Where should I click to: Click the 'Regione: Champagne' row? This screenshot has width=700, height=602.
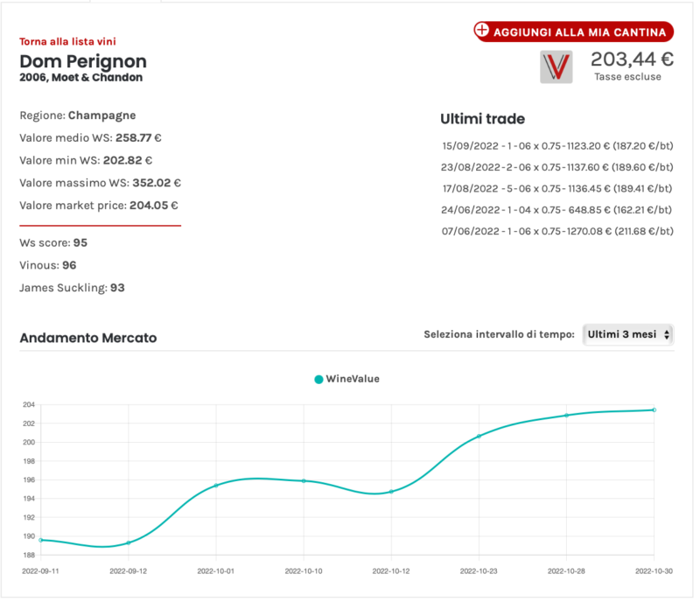(x=78, y=115)
